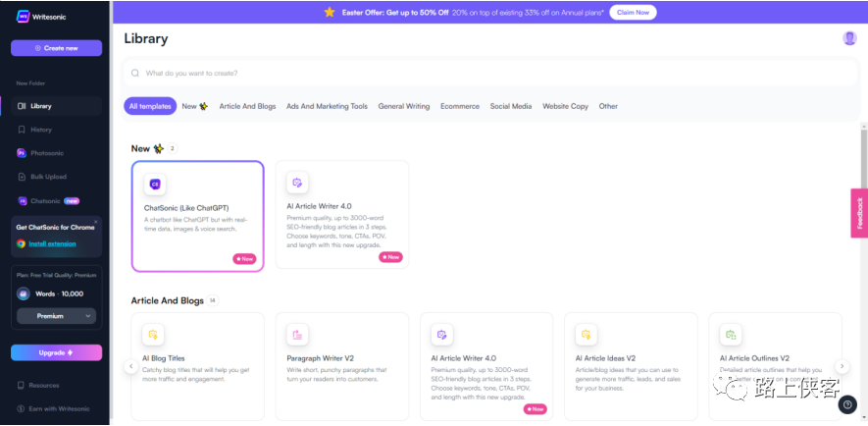Click the Article And Blogs section heading
The image size is (868, 426).
coord(167,300)
